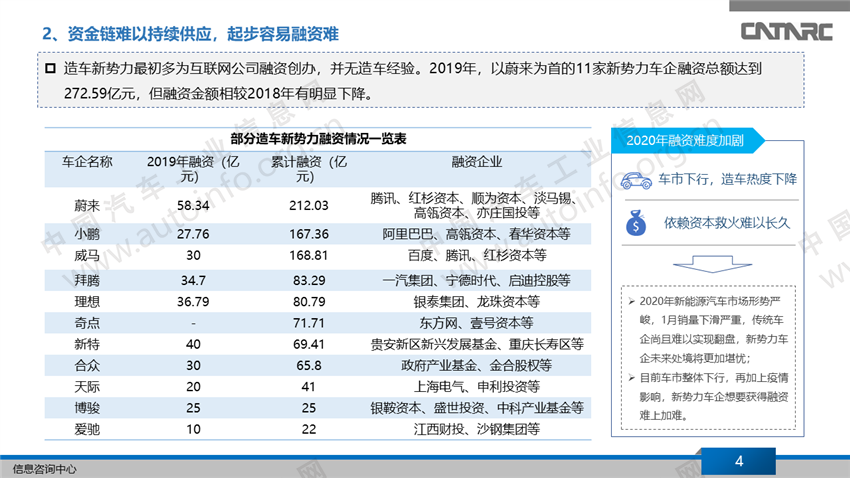Select company name 合众
The width and height of the screenshot is (850, 478).
(x=87, y=366)
